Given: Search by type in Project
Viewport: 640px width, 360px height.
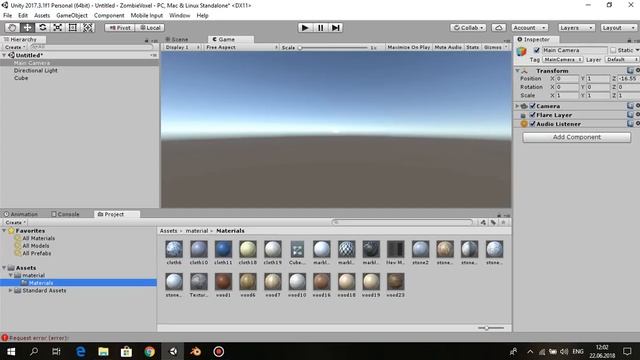Looking at the screenshot, I should point(483,222).
